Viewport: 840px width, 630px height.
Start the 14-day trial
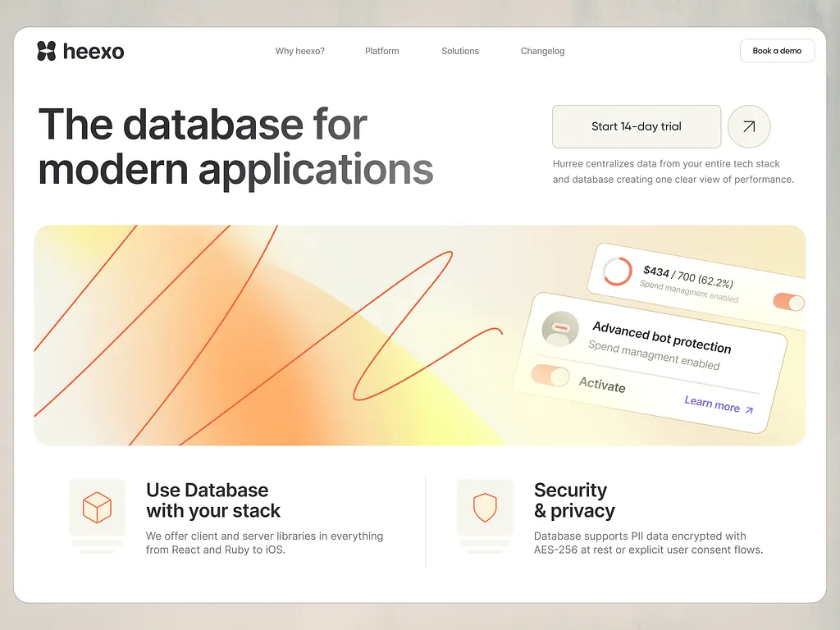(637, 126)
